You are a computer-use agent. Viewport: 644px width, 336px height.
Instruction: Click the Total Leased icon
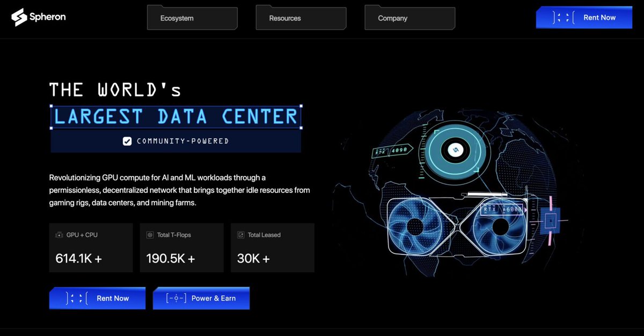point(241,235)
